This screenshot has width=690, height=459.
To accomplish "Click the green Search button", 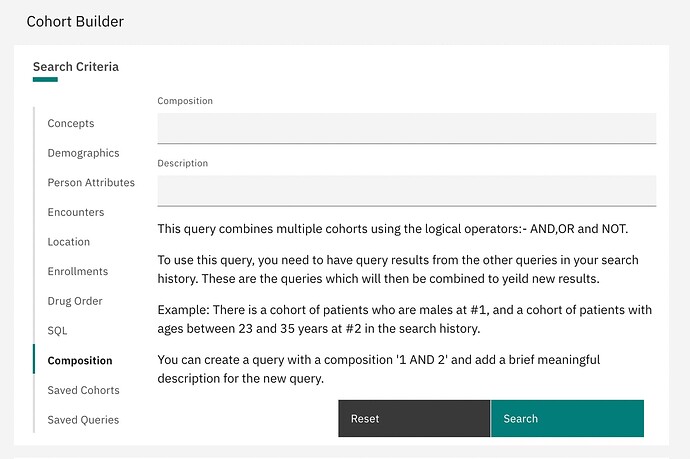I will [567, 419].
